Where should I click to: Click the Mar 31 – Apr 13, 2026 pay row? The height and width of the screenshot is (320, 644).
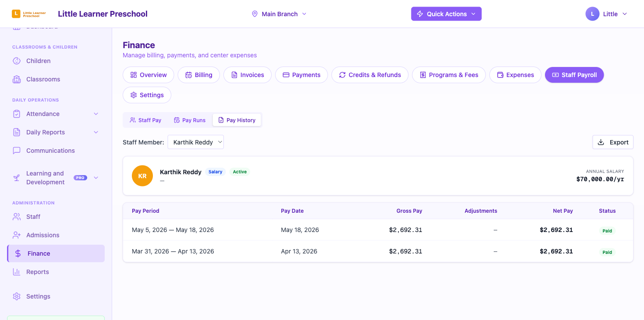pyautogui.click(x=378, y=251)
